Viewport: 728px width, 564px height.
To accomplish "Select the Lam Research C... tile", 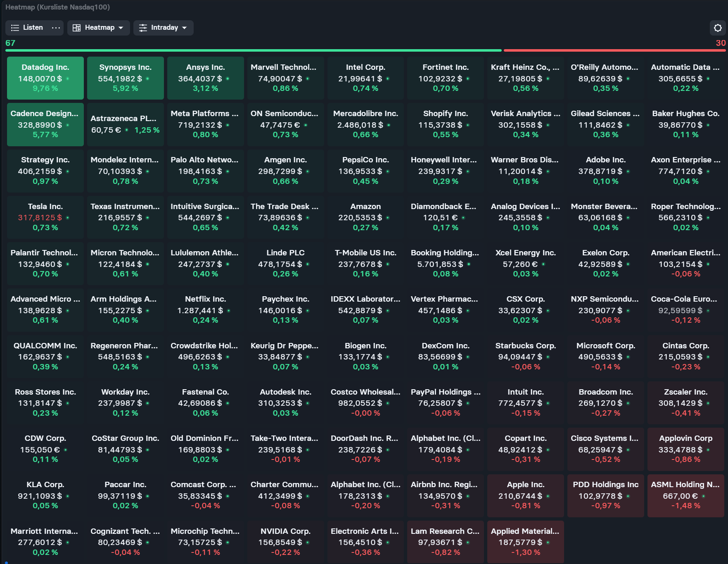I will (x=446, y=542).
